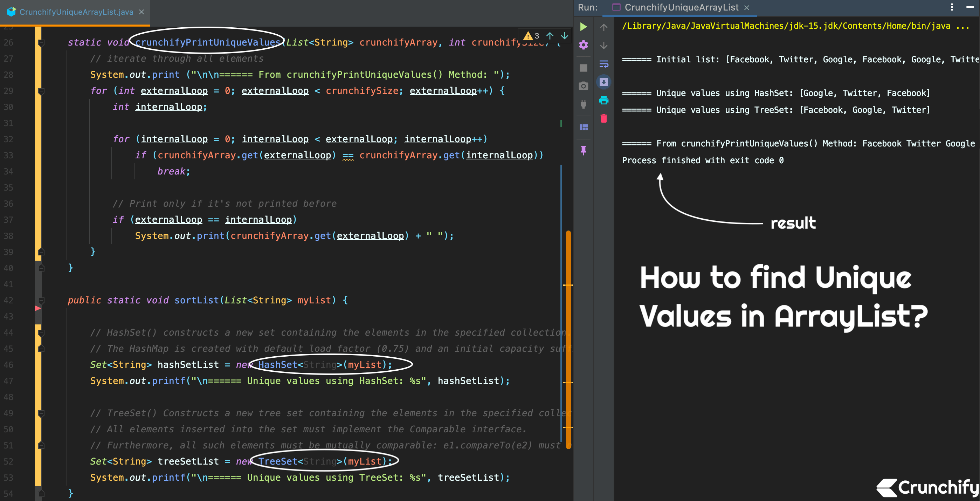Clear console output with trash icon
980x501 pixels.
click(604, 119)
